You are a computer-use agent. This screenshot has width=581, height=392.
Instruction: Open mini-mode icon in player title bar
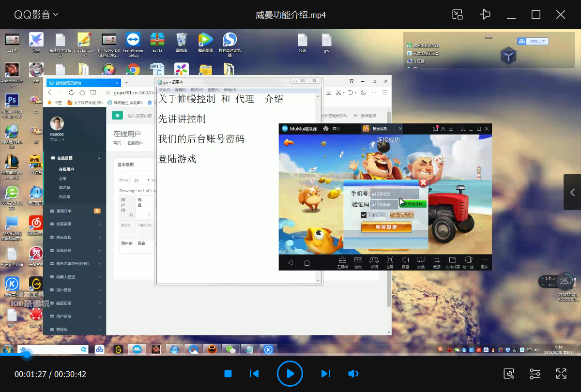pyautogui.click(x=458, y=15)
